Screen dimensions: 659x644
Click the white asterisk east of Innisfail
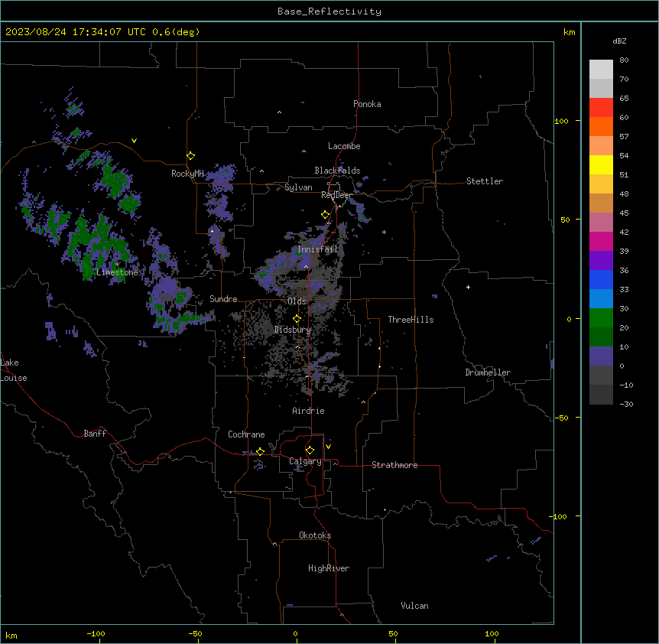point(384,233)
